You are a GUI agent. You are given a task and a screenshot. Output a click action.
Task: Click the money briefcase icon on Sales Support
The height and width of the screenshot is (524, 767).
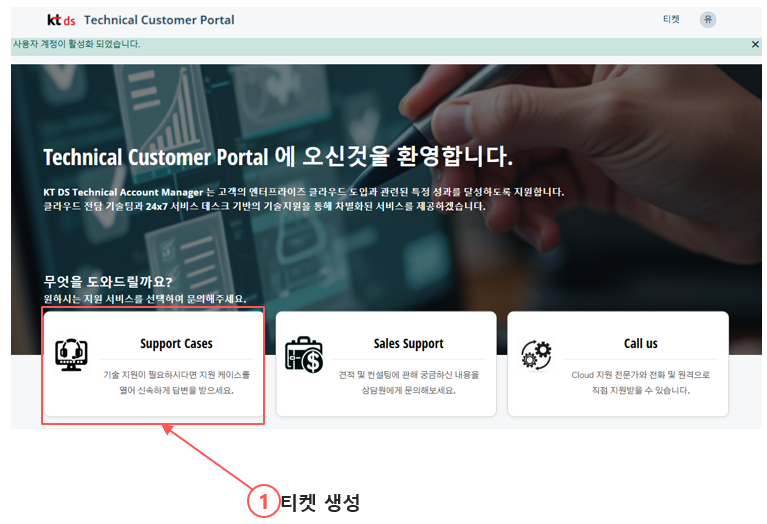pyautogui.click(x=304, y=355)
